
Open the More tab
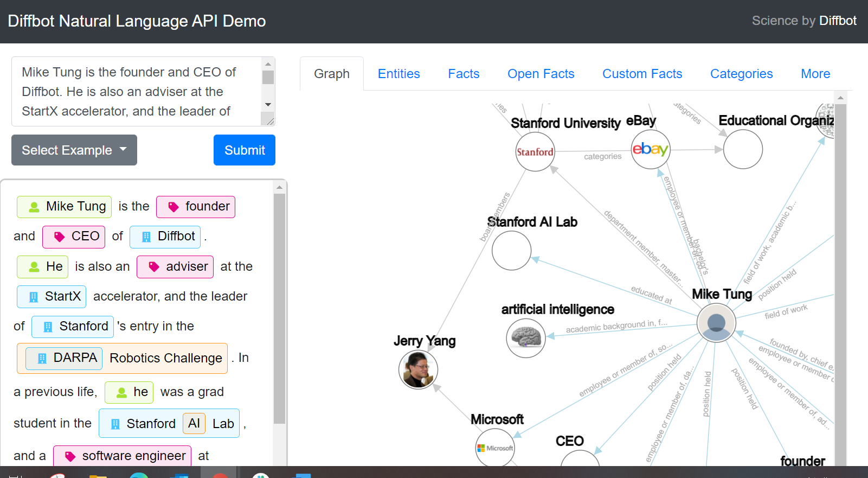[815, 74]
